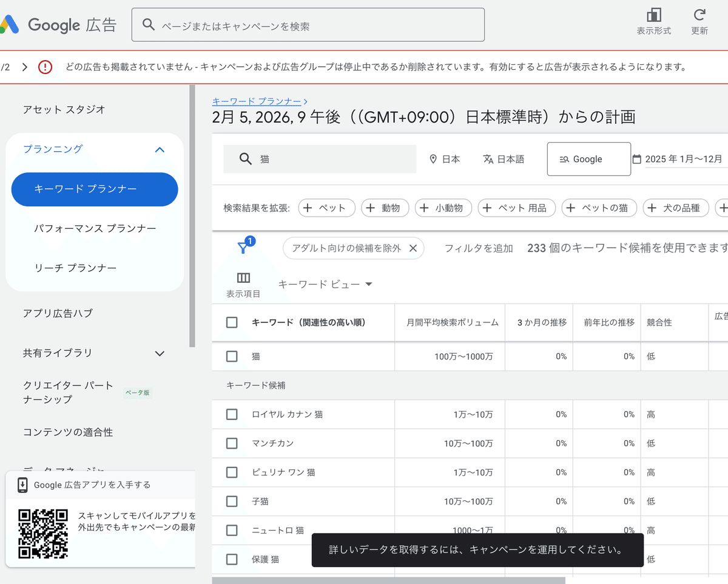Click the magnifier icon in keyword search box
The image size is (728, 584).
(246, 158)
